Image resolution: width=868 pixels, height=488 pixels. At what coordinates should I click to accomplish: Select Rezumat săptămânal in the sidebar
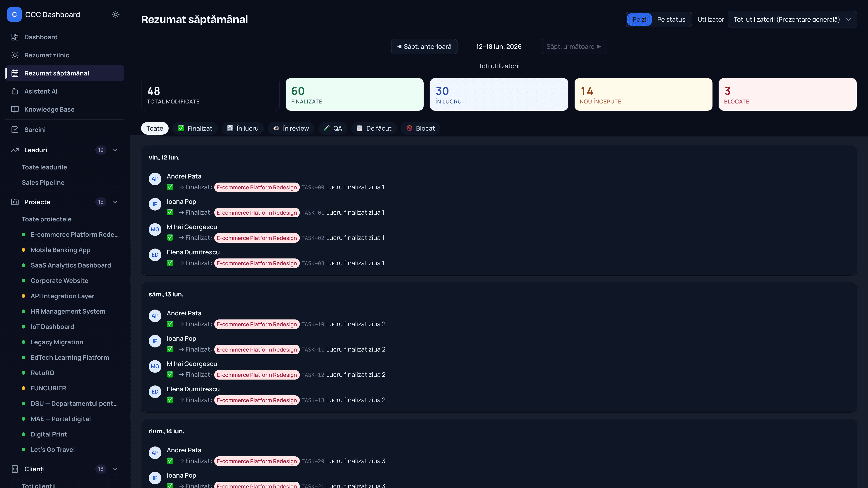coord(65,73)
